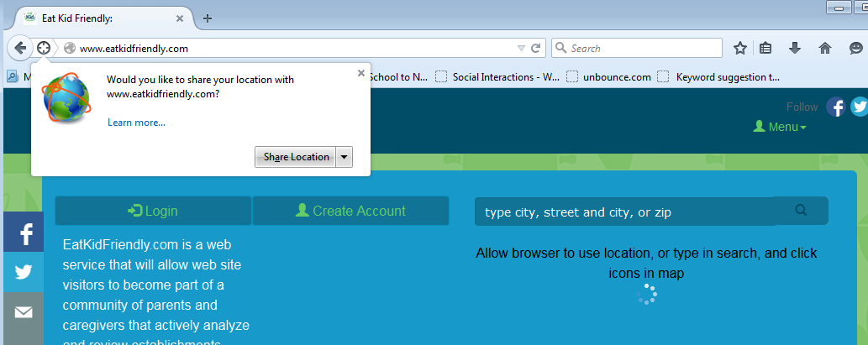Click the Login button
The width and height of the screenshot is (868, 345).
153,211
